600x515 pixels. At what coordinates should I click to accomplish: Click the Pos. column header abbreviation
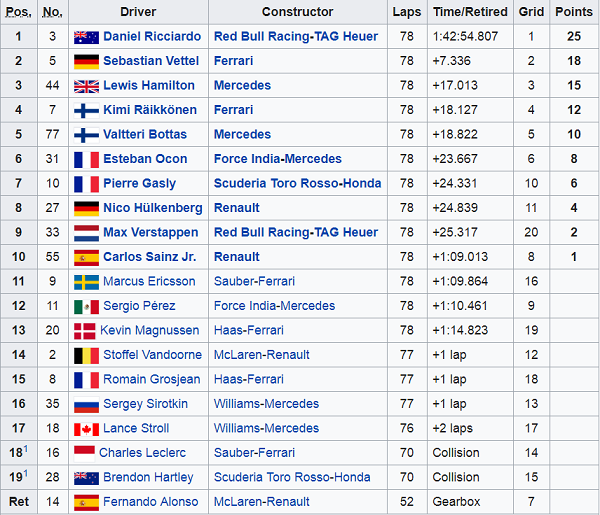pyautogui.click(x=18, y=12)
